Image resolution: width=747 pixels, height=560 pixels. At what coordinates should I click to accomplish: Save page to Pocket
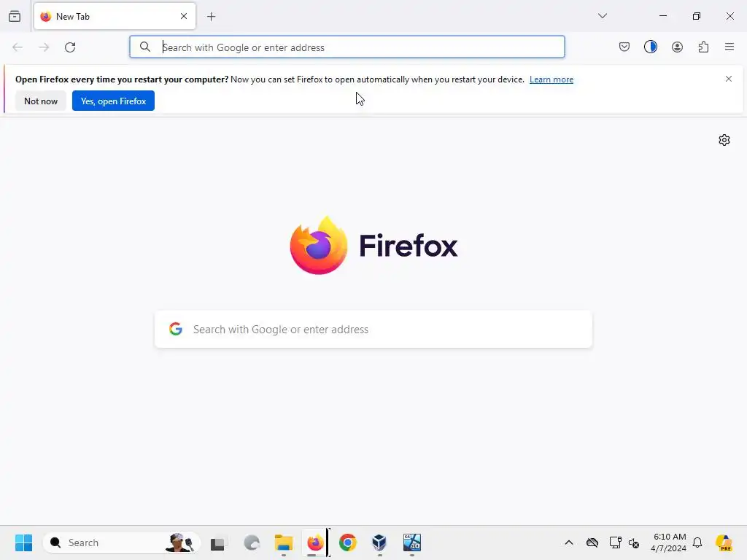click(624, 47)
